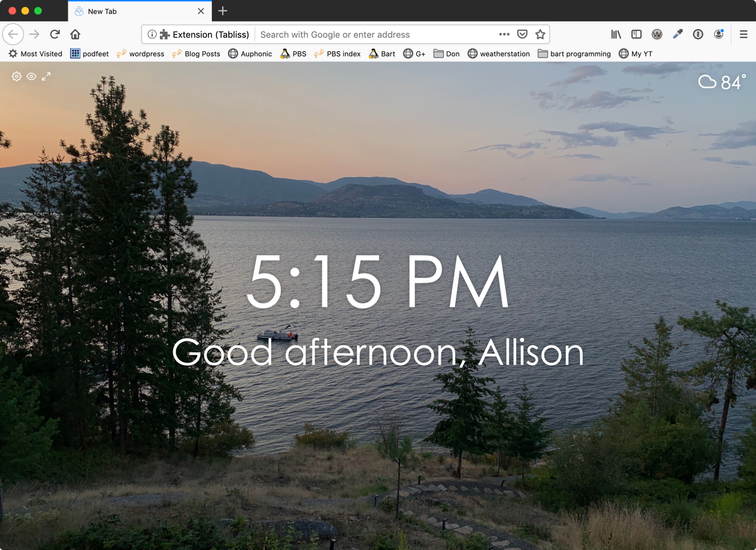Open a new tab with plus button
This screenshot has height=550, width=756.
(x=223, y=11)
